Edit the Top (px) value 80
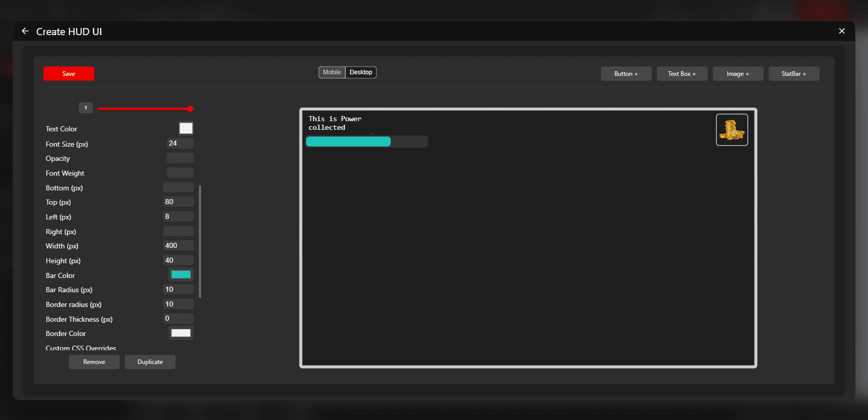868x420 pixels. pos(178,202)
